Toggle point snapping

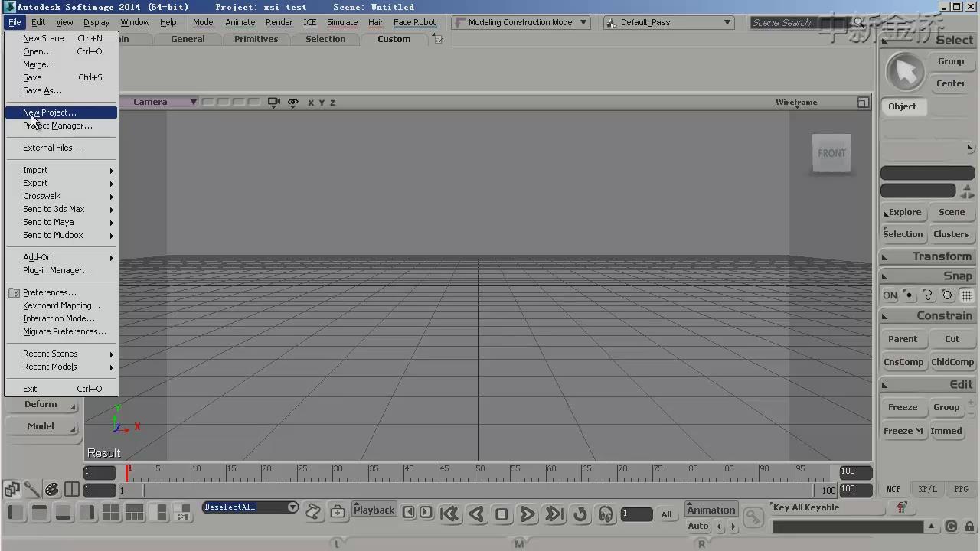click(909, 295)
